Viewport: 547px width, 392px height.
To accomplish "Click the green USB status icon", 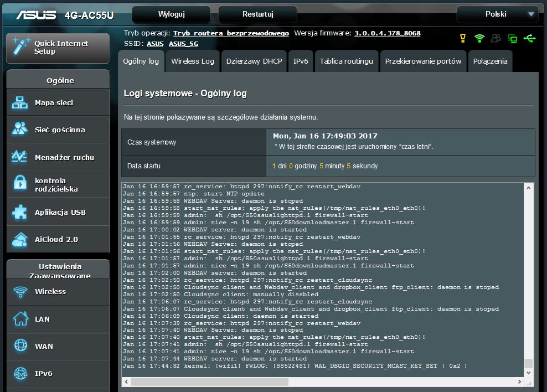I will [x=529, y=38].
